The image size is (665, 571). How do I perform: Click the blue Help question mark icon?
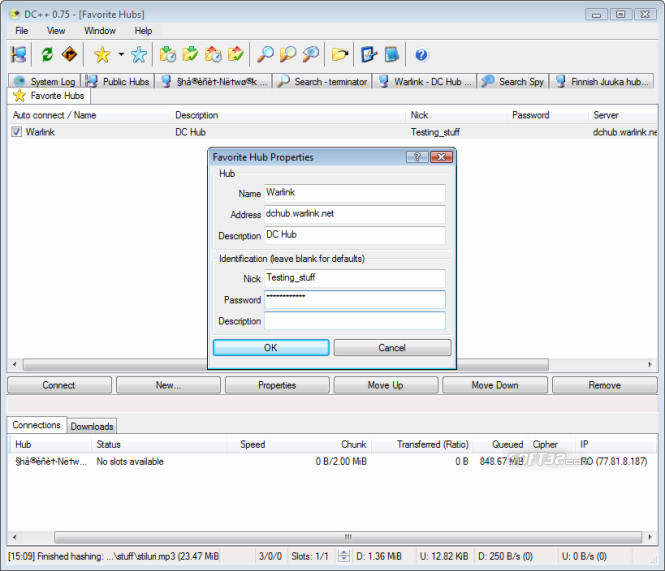421,55
